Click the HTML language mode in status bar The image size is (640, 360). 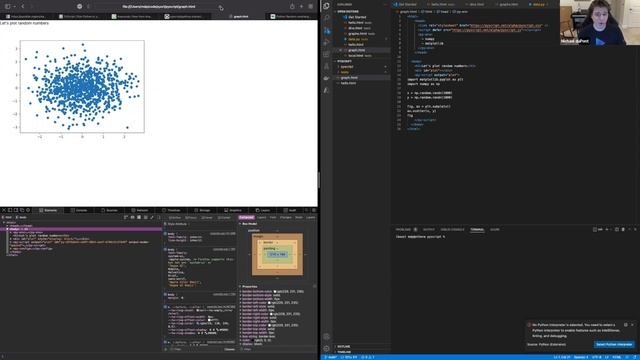coord(617,357)
